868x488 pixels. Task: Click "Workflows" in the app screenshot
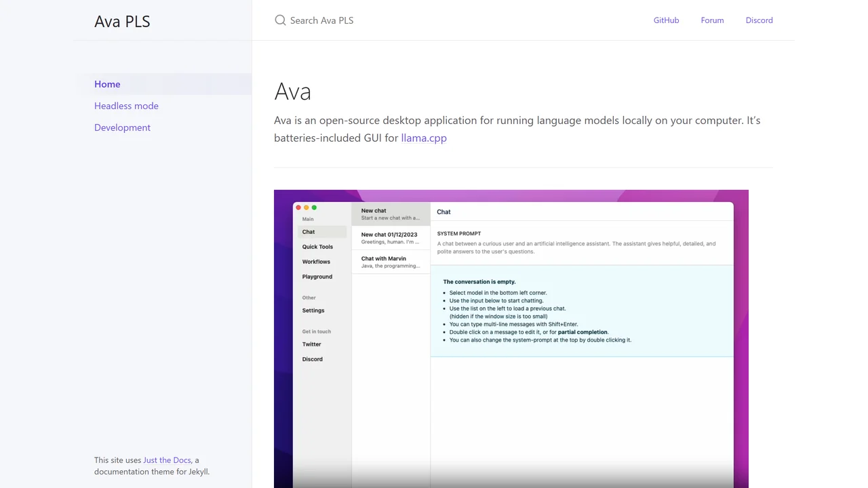pos(316,262)
